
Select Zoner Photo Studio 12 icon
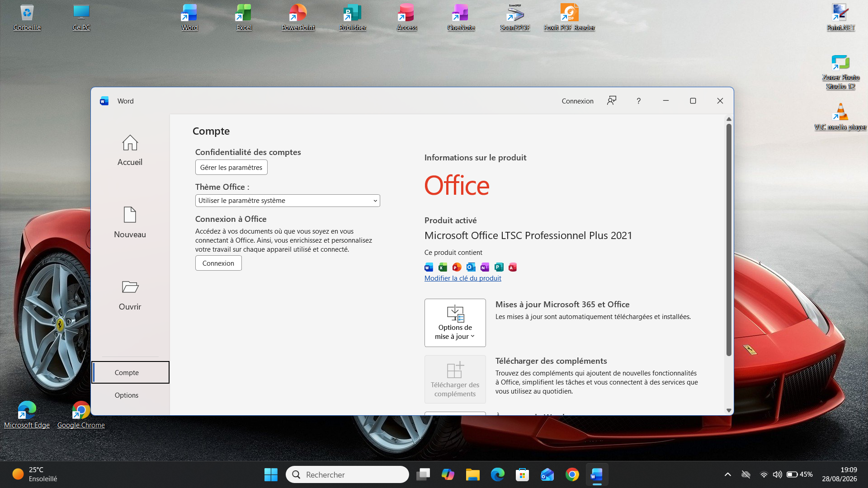[840, 72]
